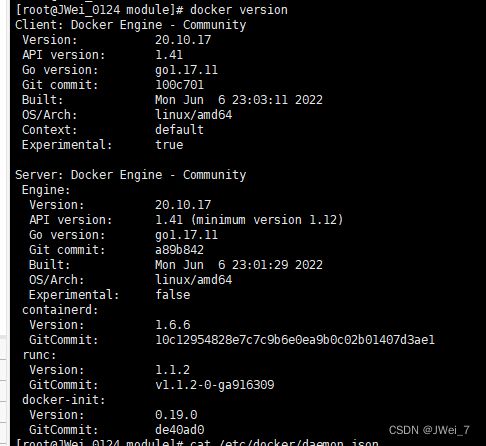
Task: Click the long containerd GitCommit hash
Action: point(295,340)
